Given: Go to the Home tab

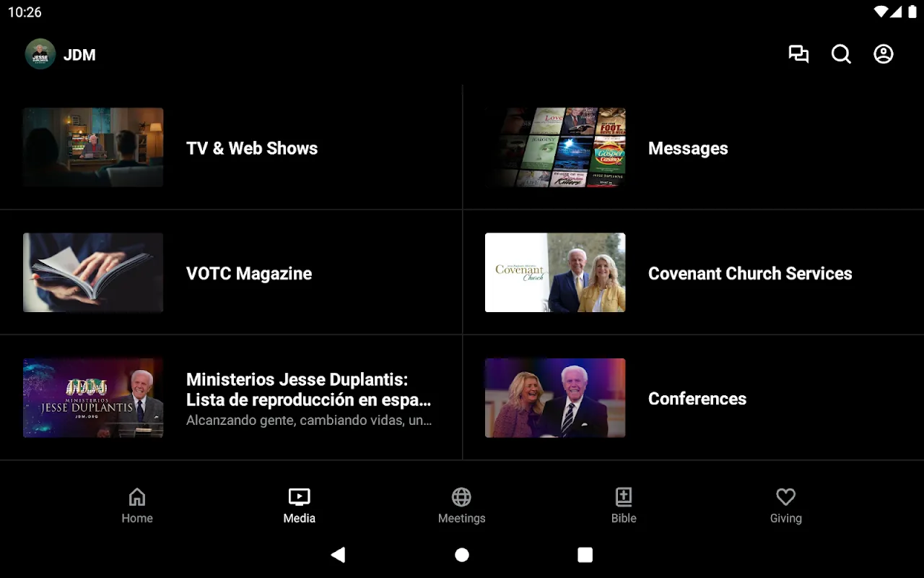Looking at the screenshot, I should [137, 506].
